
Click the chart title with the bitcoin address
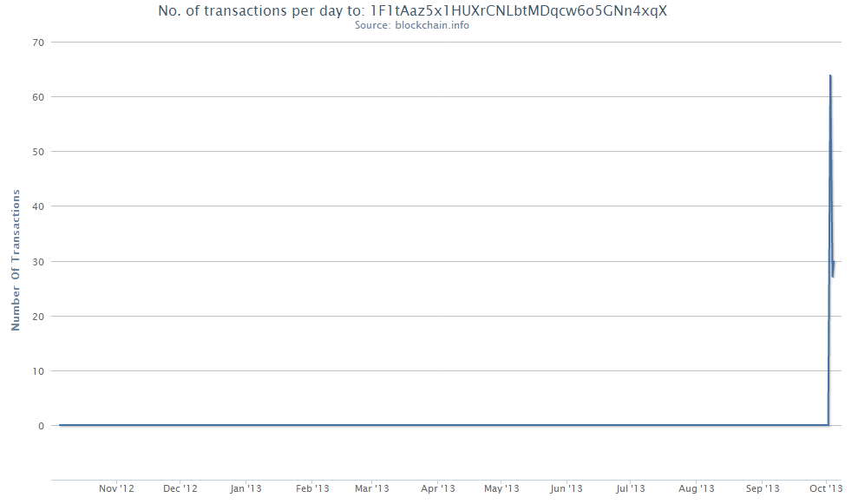413,11
